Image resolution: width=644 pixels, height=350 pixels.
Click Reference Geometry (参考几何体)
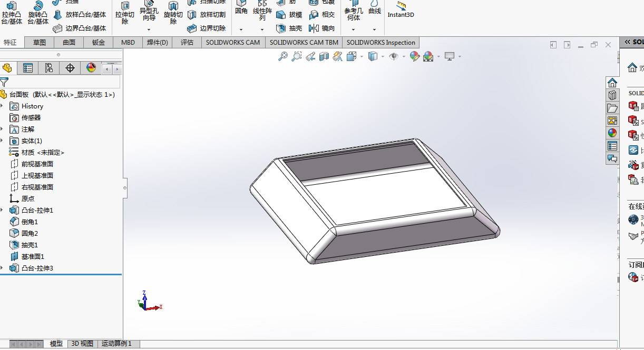354,11
